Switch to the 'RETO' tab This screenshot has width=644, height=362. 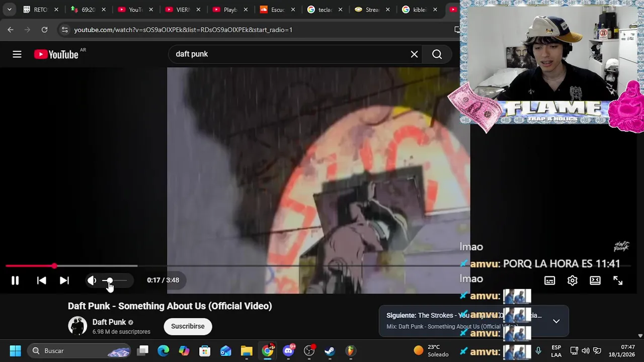[40, 10]
